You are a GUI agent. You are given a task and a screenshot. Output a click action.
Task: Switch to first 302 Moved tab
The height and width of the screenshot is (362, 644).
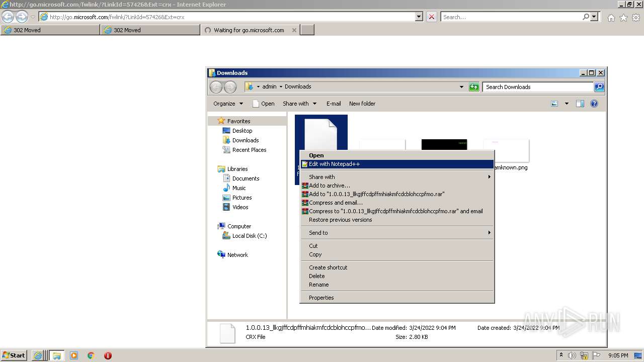[x=50, y=30]
